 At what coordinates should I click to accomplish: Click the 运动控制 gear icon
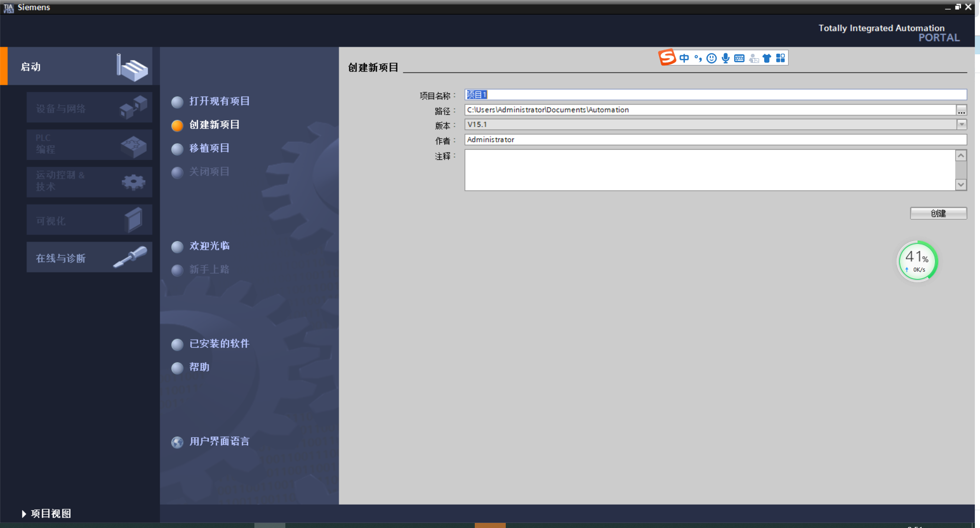tap(134, 182)
